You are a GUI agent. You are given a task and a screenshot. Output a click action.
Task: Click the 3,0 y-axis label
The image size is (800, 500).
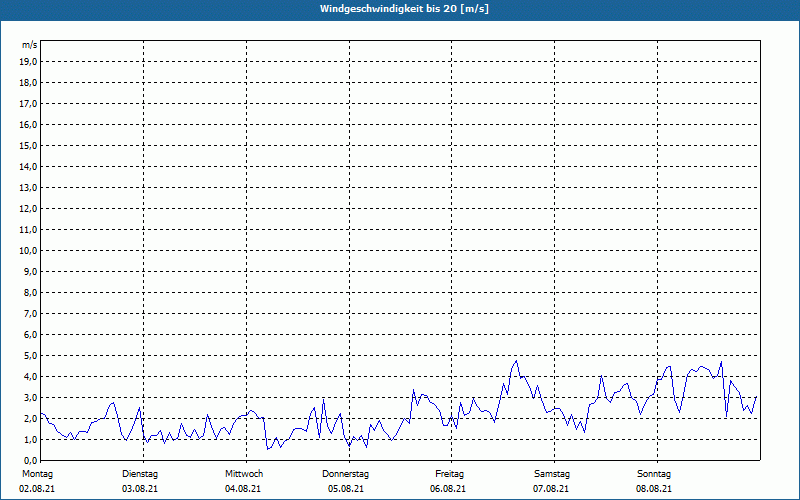(31, 397)
